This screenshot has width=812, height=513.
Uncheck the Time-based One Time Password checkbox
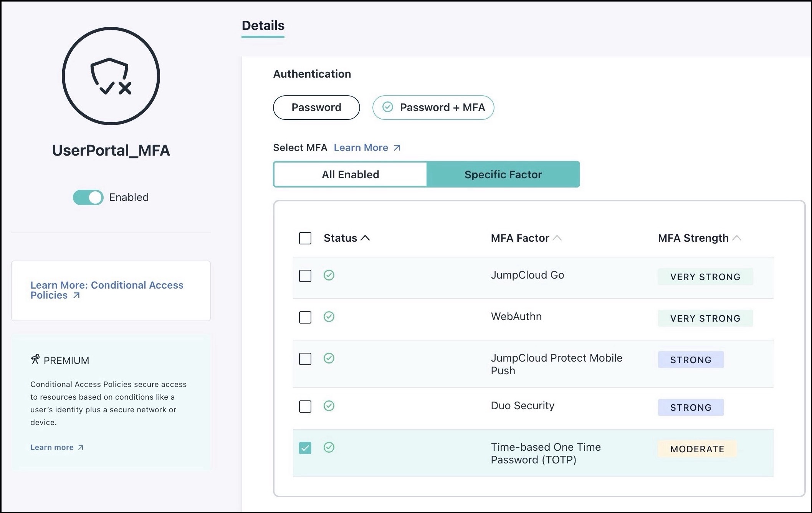point(305,447)
